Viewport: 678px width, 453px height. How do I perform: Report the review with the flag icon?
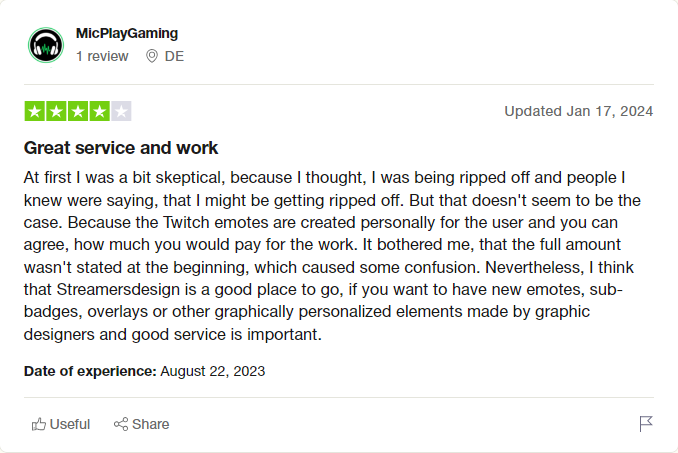[646, 424]
